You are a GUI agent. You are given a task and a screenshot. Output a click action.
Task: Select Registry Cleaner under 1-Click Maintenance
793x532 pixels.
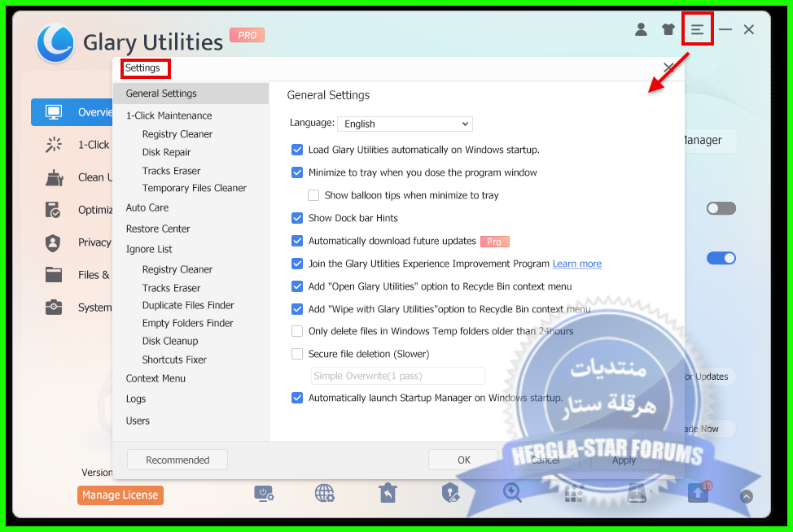pyautogui.click(x=177, y=134)
